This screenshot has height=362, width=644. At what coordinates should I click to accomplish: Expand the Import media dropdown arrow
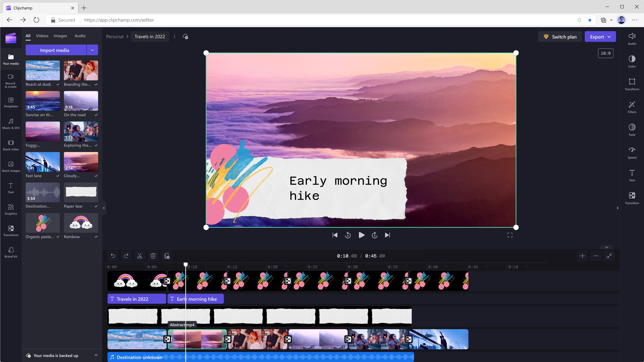(x=92, y=50)
